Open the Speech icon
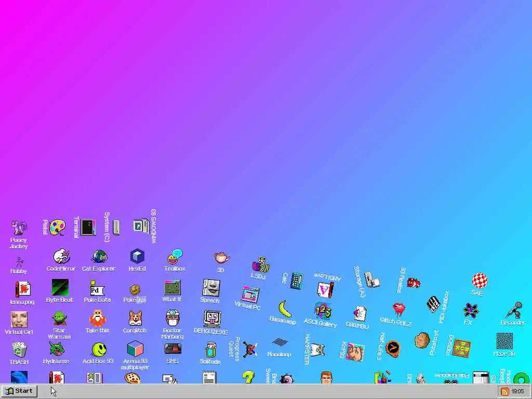Viewport: 532px width, 399px height. (211, 288)
